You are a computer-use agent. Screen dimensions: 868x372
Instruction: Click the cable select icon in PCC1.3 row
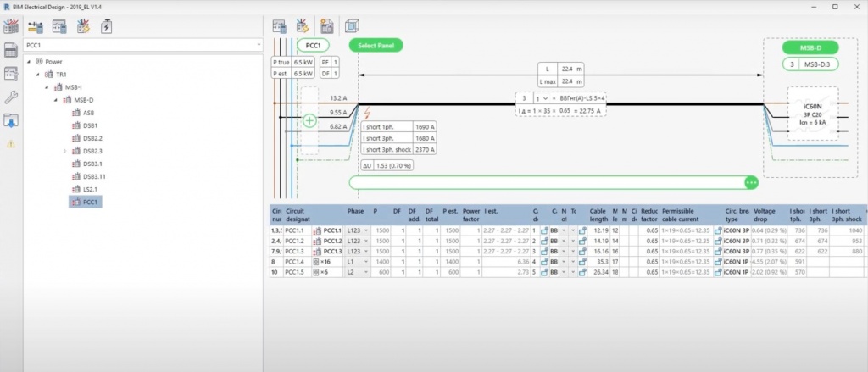[x=544, y=251]
